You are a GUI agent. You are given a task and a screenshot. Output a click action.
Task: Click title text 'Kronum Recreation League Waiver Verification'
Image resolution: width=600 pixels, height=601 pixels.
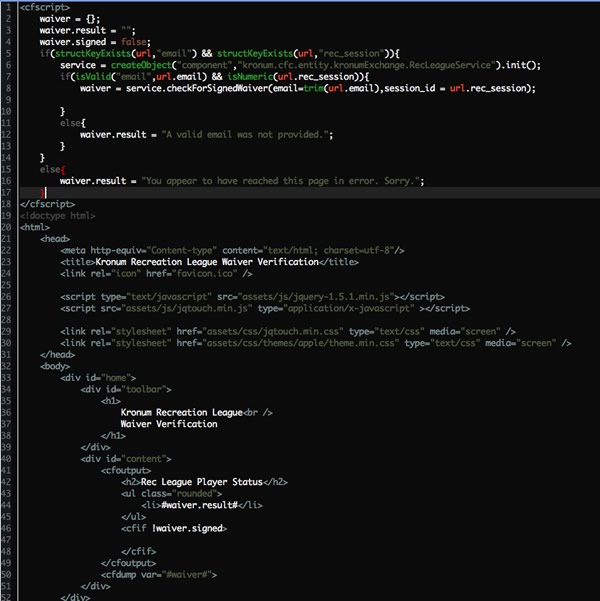point(207,262)
